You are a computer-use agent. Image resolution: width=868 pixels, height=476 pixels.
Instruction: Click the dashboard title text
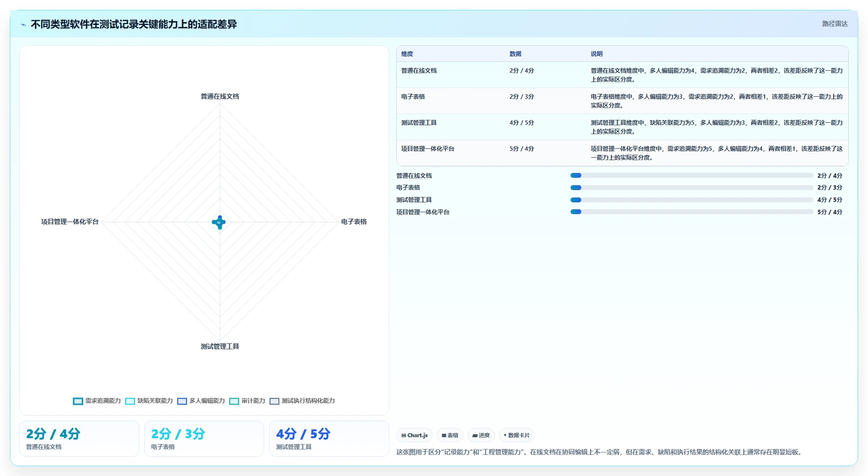point(134,25)
